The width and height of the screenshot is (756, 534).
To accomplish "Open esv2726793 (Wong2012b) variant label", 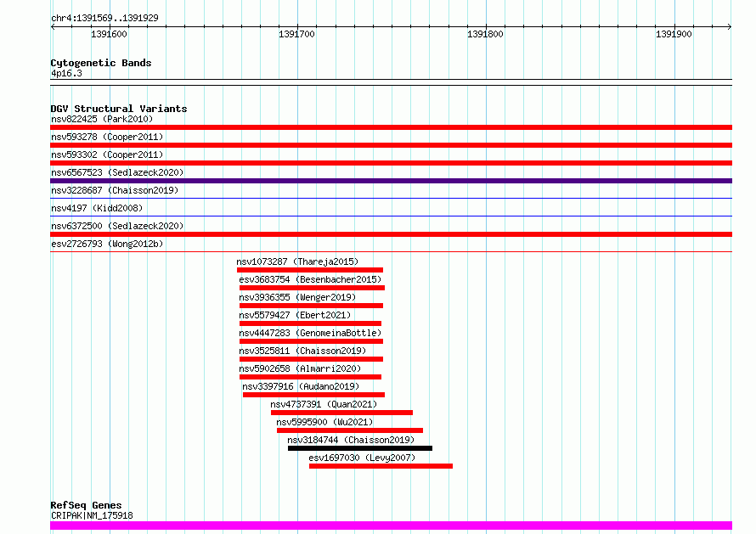I will (x=107, y=244).
